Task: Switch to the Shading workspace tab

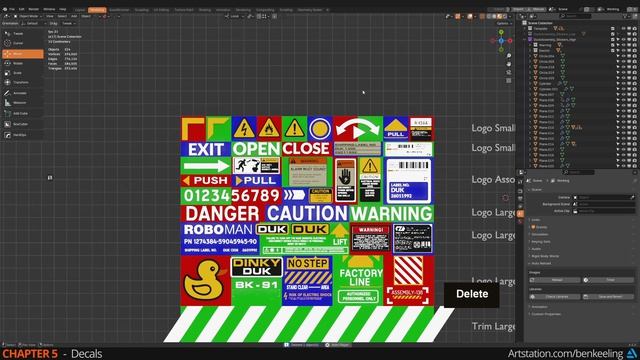Action: point(205,10)
